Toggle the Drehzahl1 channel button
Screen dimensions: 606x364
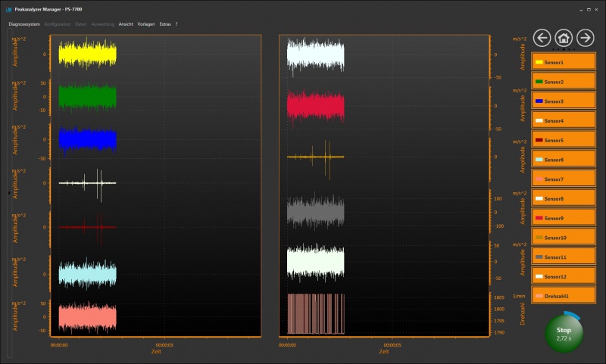[564, 296]
